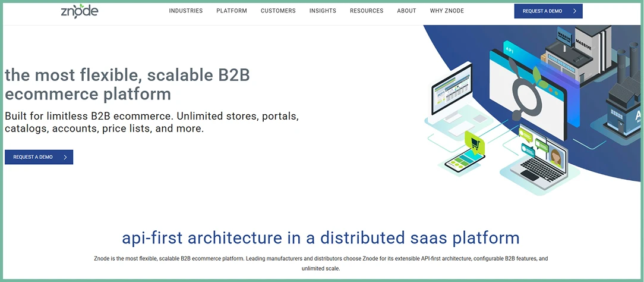This screenshot has width=644, height=282.
Task: Open the Customers menu
Action: coord(278,11)
